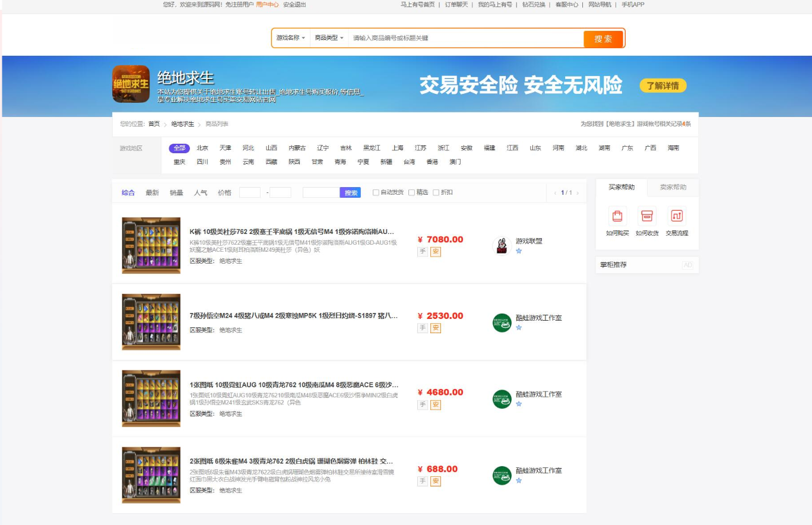812x525 pixels.
Task: Click the yellow 了解详情 banner button
Action: (x=662, y=86)
